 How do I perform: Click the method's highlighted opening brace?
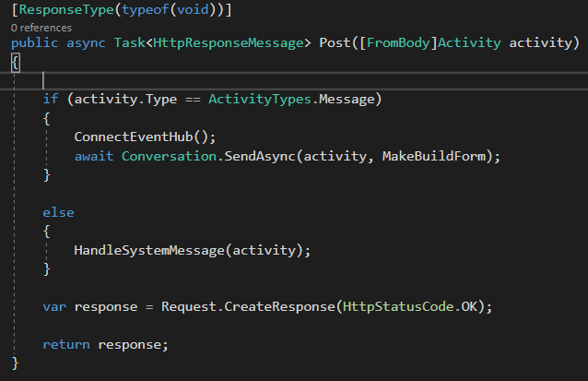pos(16,63)
